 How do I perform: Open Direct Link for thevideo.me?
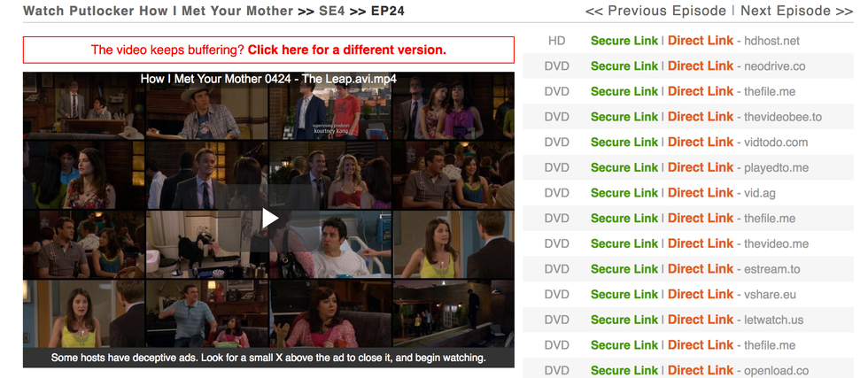coord(701,243)
